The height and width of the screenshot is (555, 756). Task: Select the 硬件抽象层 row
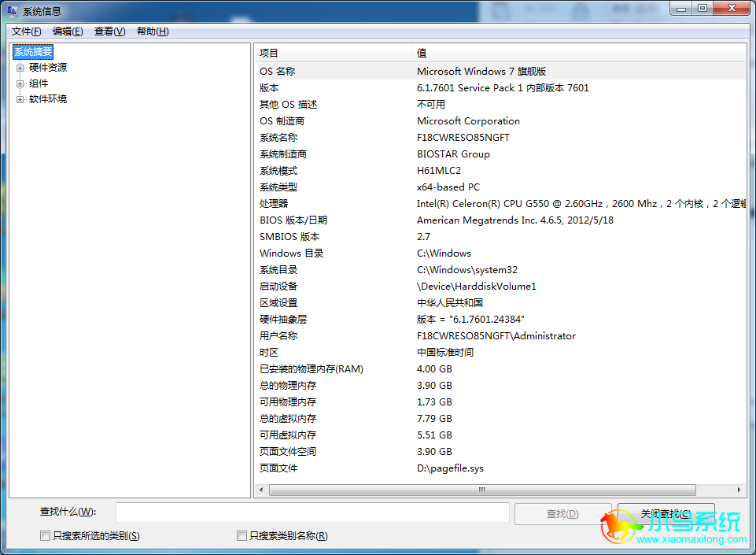pyautogui.click(x=500, y=319)
